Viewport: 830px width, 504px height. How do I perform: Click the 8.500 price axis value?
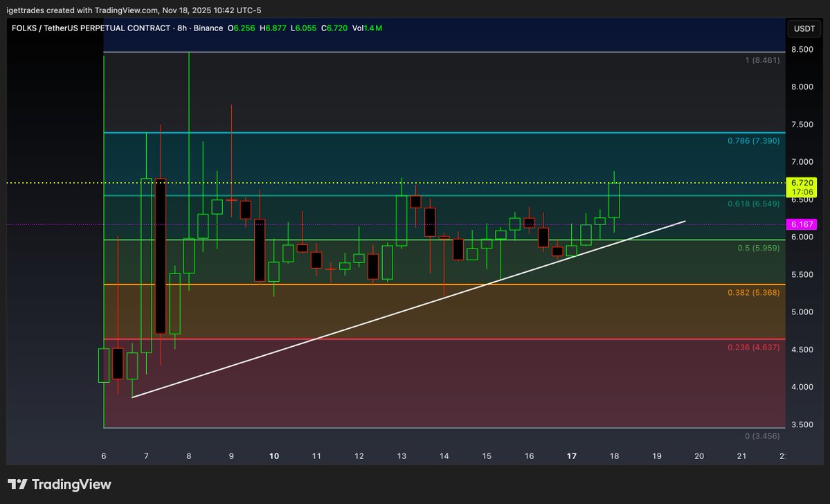[x=802, y=49]
